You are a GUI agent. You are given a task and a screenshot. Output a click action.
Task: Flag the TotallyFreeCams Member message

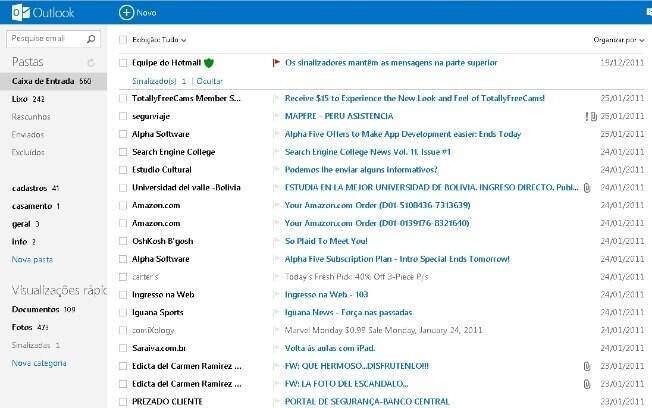pyautogui.click(x=276, y=99)
